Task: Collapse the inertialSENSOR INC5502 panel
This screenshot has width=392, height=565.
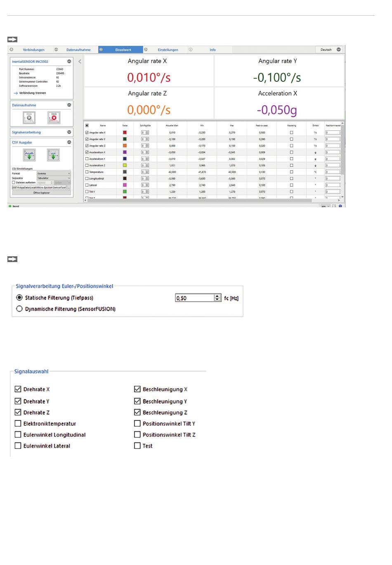Action: (69, 61)
